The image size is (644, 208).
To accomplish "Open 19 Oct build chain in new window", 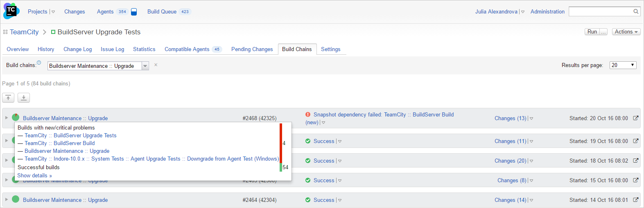I will click(636, 141).
